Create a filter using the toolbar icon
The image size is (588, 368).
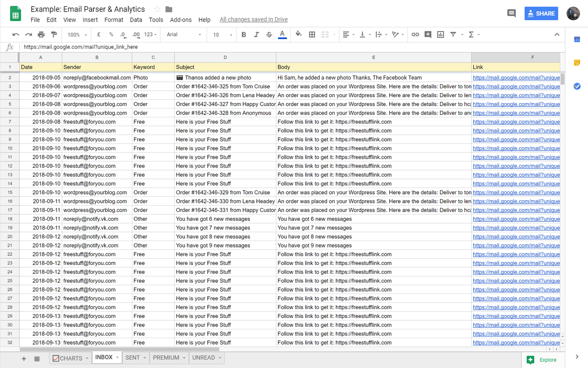click(452, 34)
